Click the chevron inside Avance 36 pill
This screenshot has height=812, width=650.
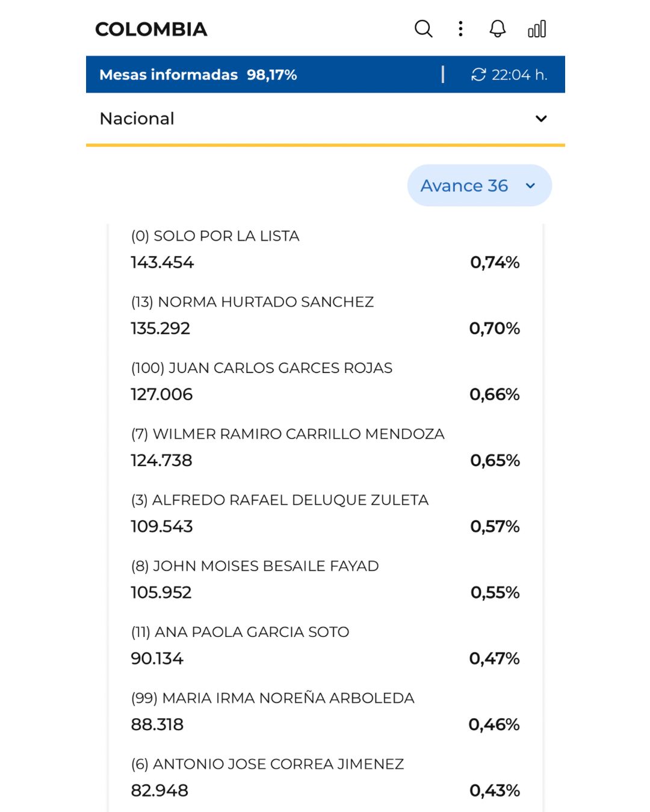(530, 186)
